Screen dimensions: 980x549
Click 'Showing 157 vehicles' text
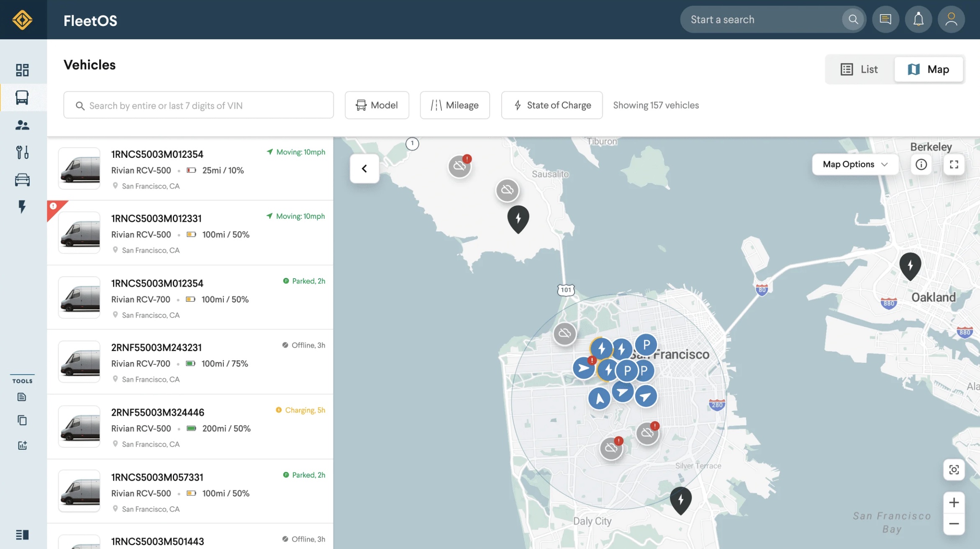point(656,105)
